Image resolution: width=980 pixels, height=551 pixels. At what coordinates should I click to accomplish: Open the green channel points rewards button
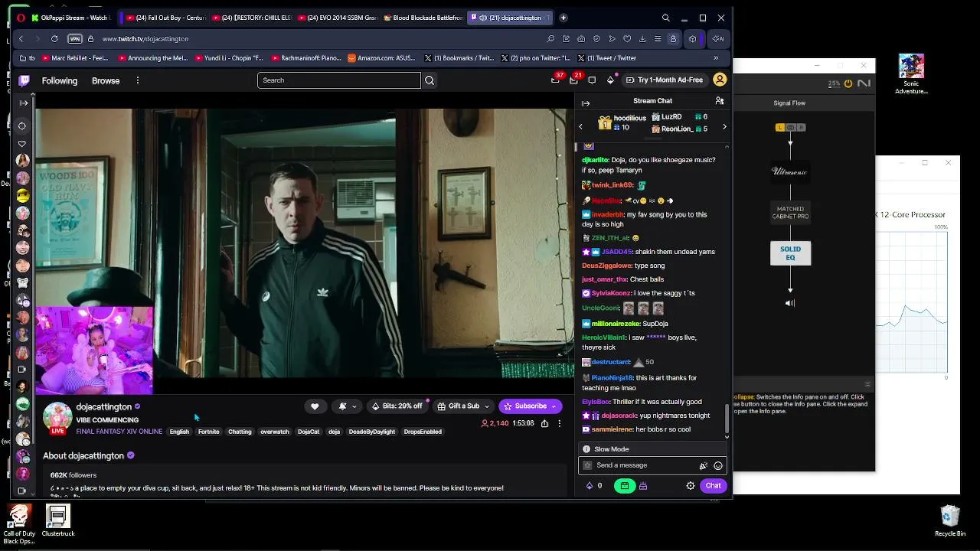point(625,486)
